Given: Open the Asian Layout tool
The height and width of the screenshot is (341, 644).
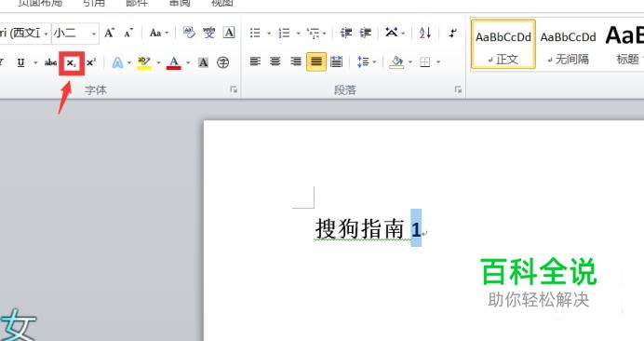Looking at the screenshot, I should (x=392, y=33).
